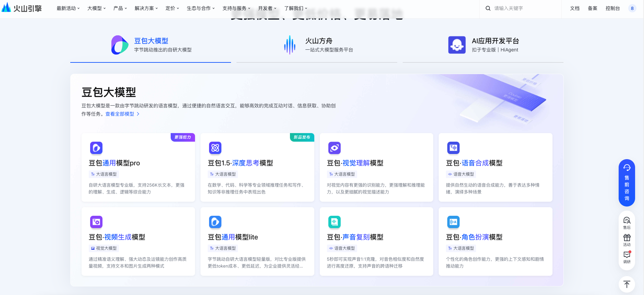
Task: Open the 解决方案 dropdown menu
Action: (146, 8)
